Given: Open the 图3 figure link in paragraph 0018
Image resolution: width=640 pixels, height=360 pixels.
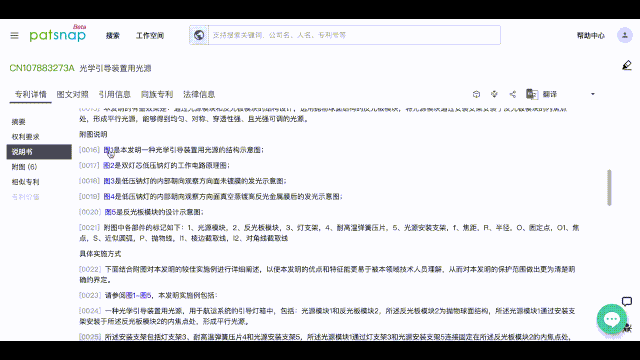Looking at the screenshot, I should click(109, 181).
